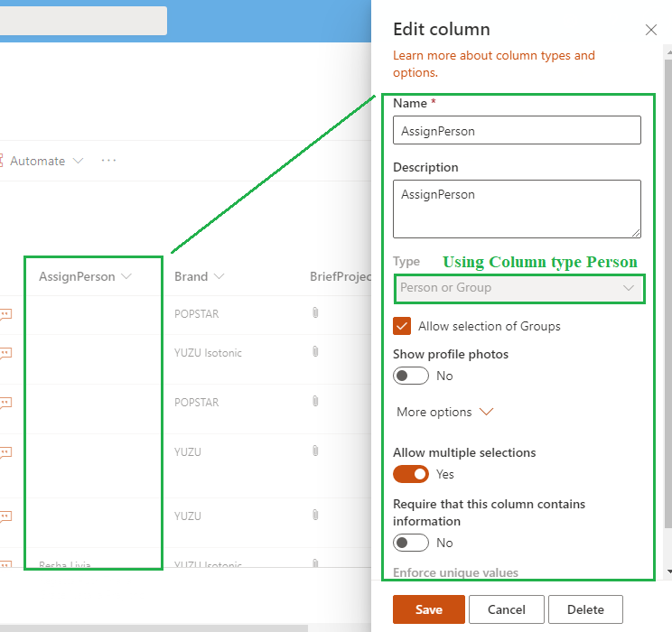Open the Person or Group type dropdown
The image size is (672, 632).
[x=519, y=288]
